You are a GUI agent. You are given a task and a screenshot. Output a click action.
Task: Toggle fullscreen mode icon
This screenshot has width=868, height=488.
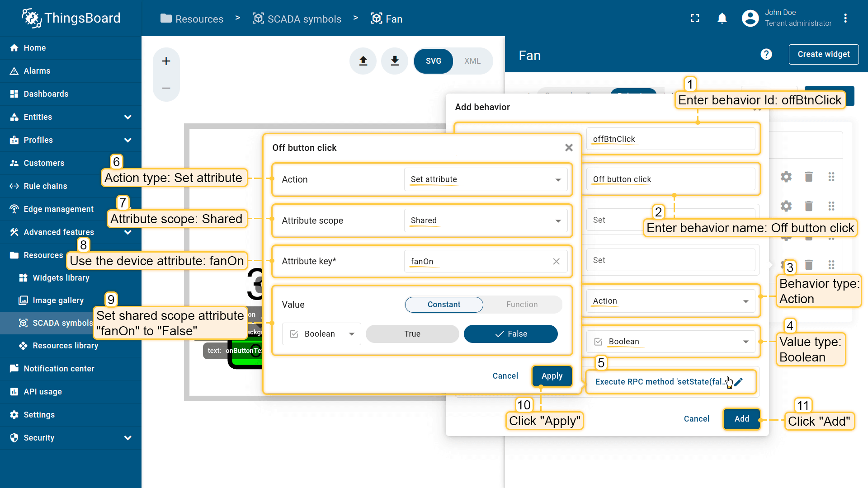click(x=695, y=19)
